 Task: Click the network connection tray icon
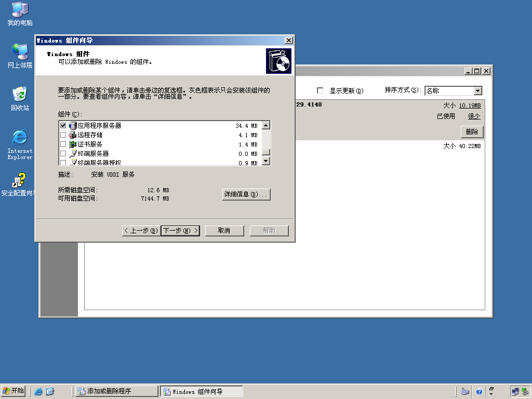(x=515, y=392)
